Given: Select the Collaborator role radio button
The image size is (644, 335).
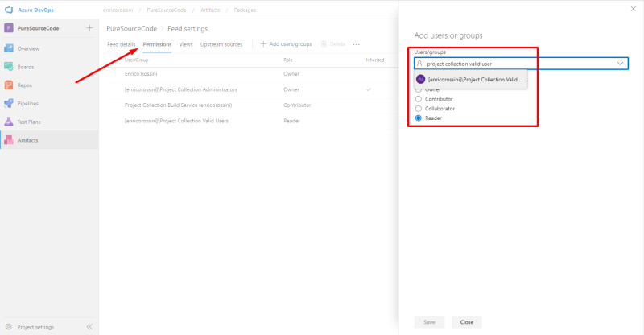Looking at the screenshot, I should click(x=419, y=109).
